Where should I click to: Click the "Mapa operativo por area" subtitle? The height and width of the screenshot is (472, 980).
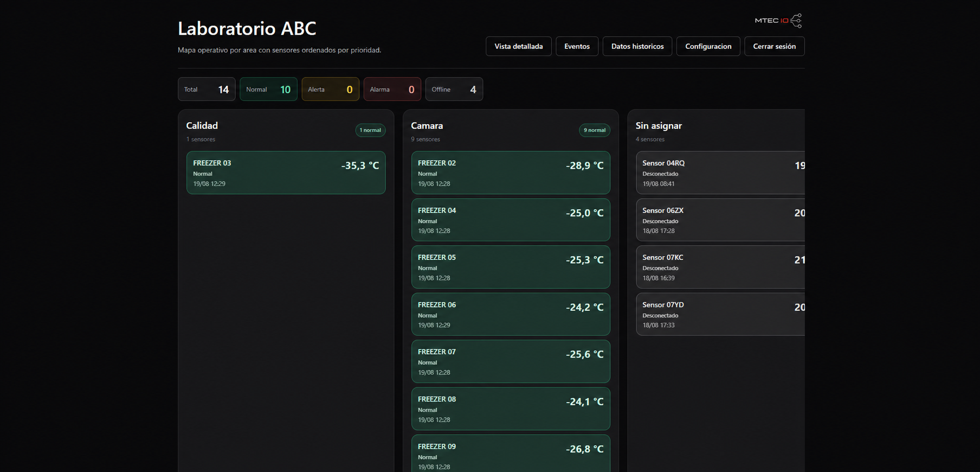pos(280,50)
